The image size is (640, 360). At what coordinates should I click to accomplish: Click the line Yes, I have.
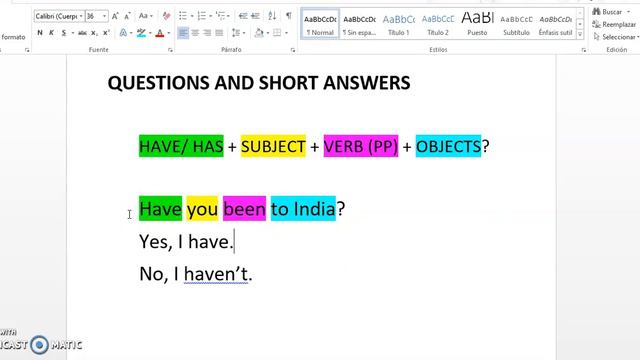(187, 242)
